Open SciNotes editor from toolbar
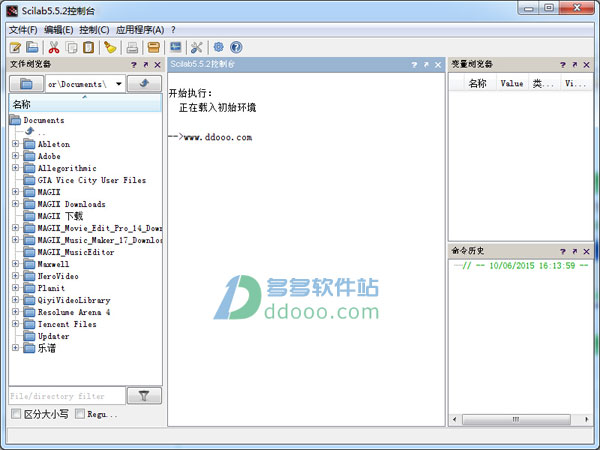Image resolution: width=600 pixels, height=450 pixels. point(15,47)
